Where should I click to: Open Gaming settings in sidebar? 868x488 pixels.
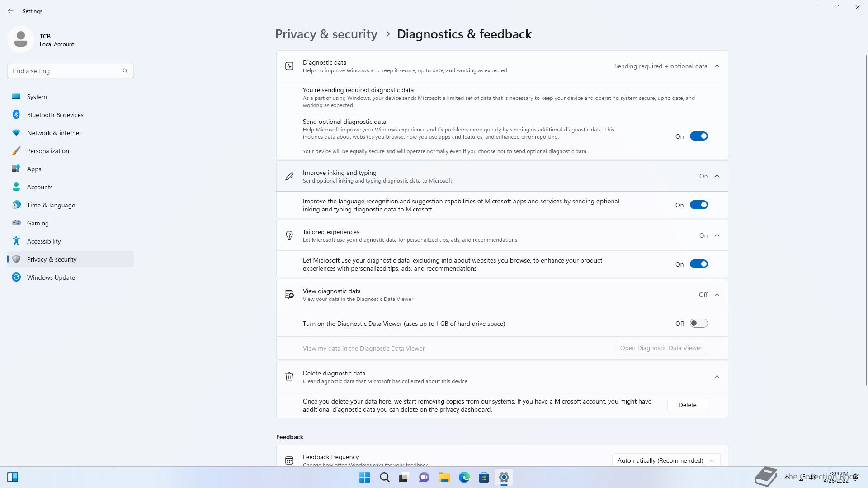tap(71, 223)
